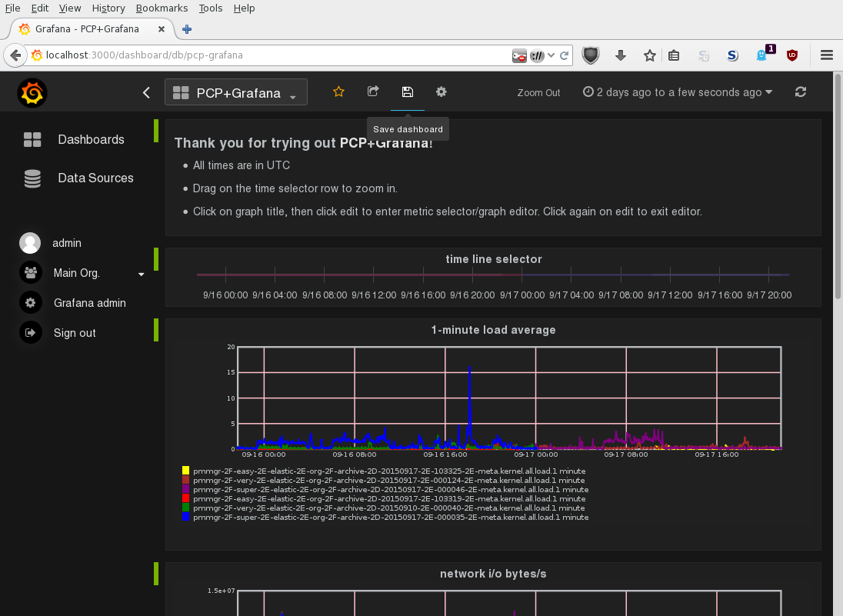This screenshot has height=616, width=843.
Task: Collapse the sidebar with the left chevron
Action: click(146, 92)
